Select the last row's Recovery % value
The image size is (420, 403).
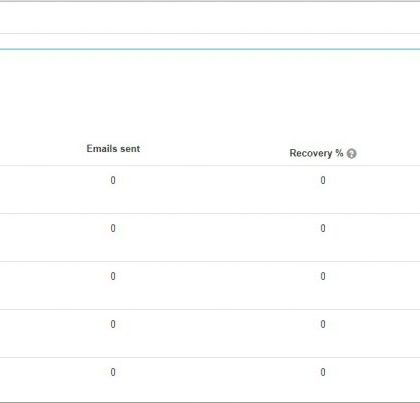tap(323, 372)
